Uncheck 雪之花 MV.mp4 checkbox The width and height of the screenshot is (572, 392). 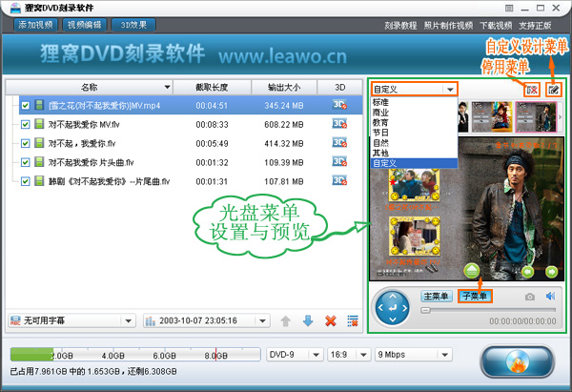25,106
